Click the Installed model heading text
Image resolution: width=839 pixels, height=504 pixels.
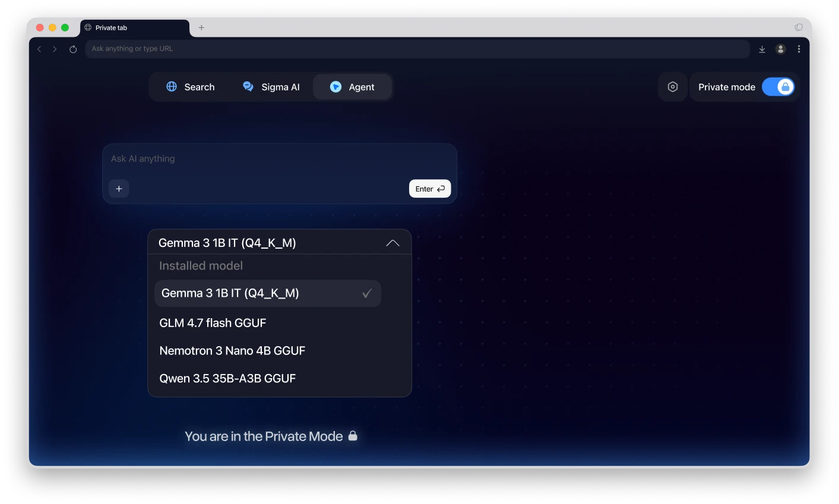tap(201, 266)
